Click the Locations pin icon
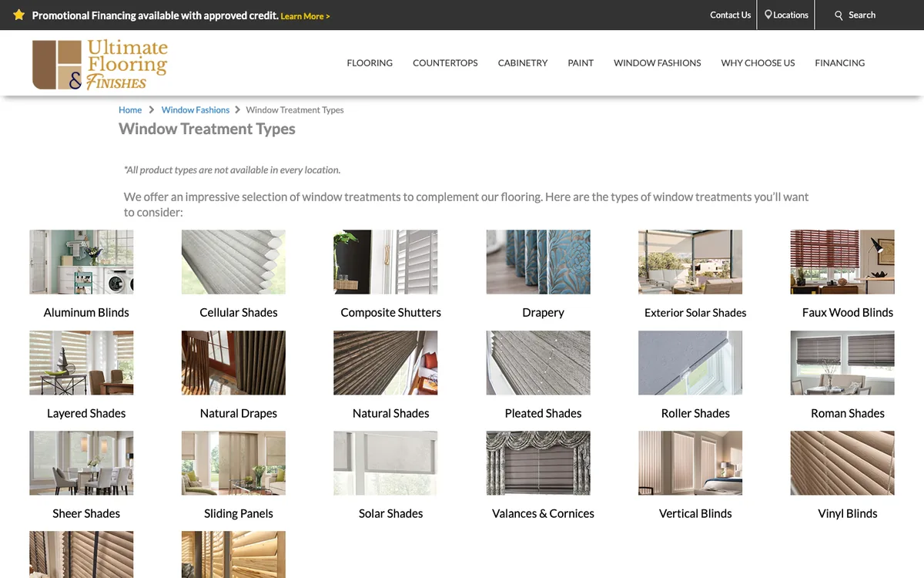This screenshot has width=924, height=578. [x=768, y=15]
